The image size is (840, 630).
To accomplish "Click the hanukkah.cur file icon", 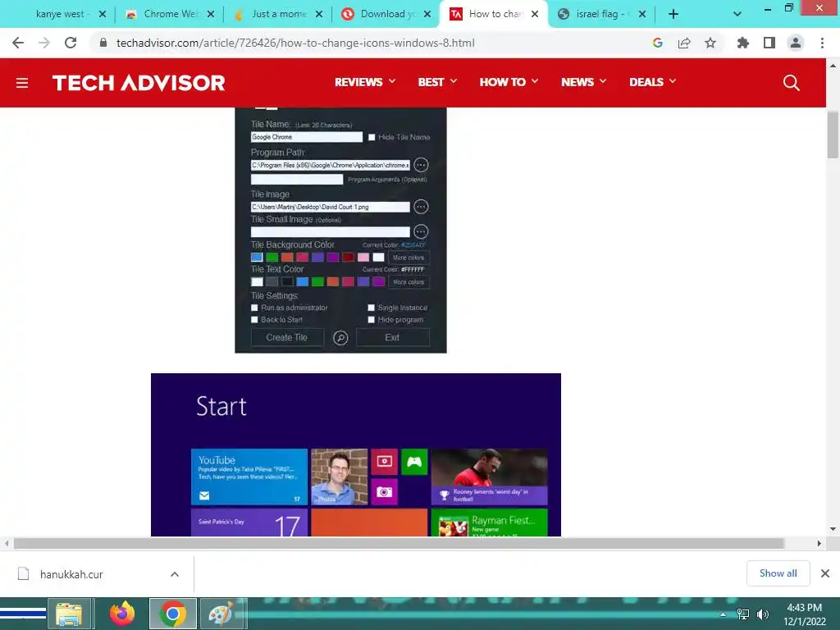I will click(24, 573).
